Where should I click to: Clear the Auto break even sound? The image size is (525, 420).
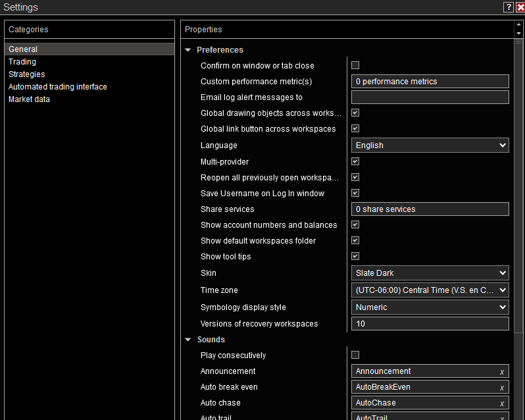502,388
